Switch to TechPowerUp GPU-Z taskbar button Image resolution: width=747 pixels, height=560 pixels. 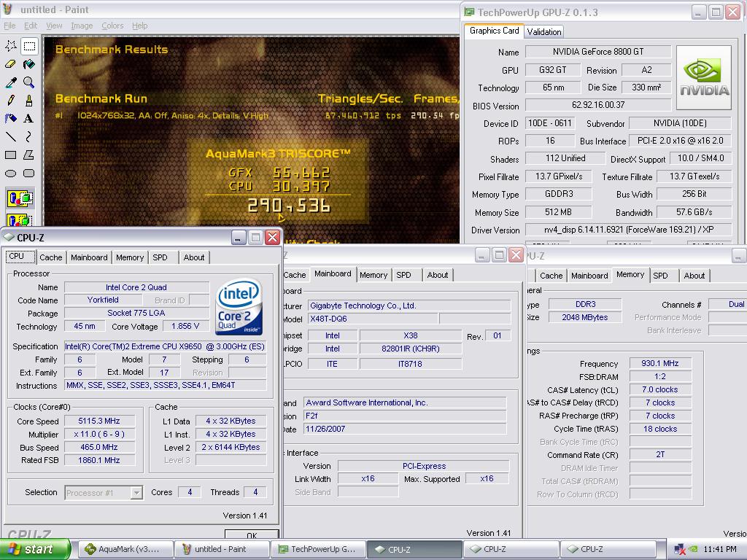pos(318,549)
